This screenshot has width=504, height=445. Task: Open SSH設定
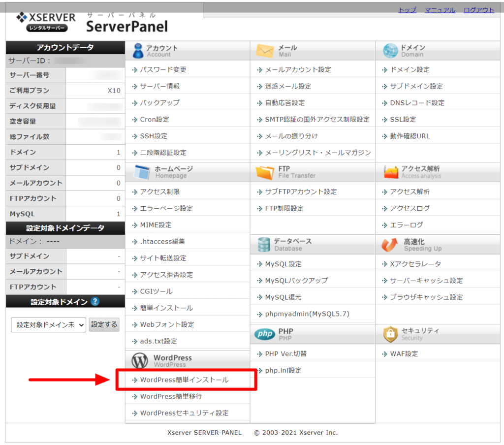(x=154, y=136)
